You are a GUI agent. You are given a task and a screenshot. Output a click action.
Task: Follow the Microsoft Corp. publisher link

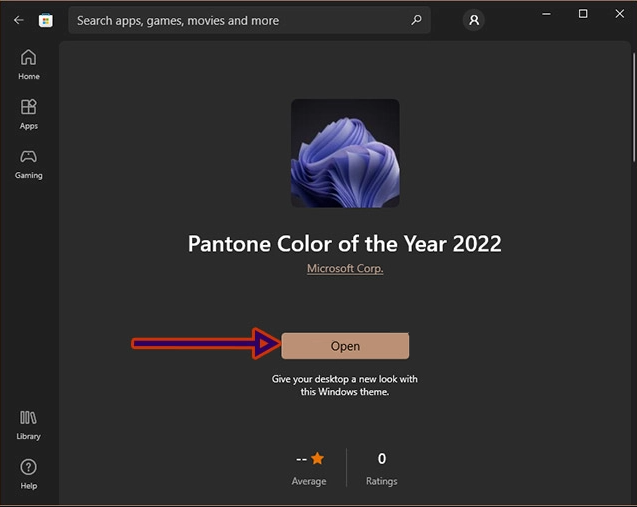(x=345, y=269)
